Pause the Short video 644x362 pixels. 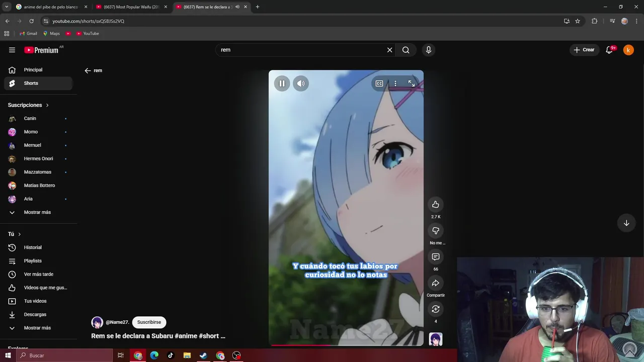[x=282, y=83]
